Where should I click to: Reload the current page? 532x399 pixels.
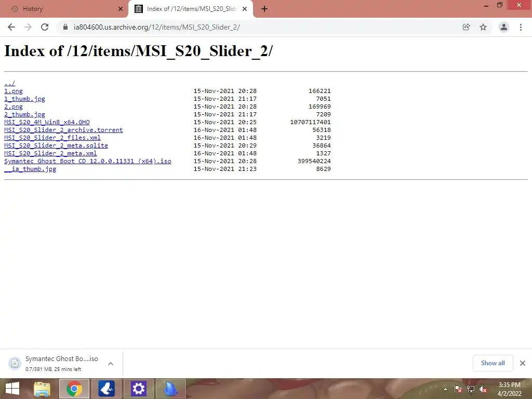coord(45,27)
